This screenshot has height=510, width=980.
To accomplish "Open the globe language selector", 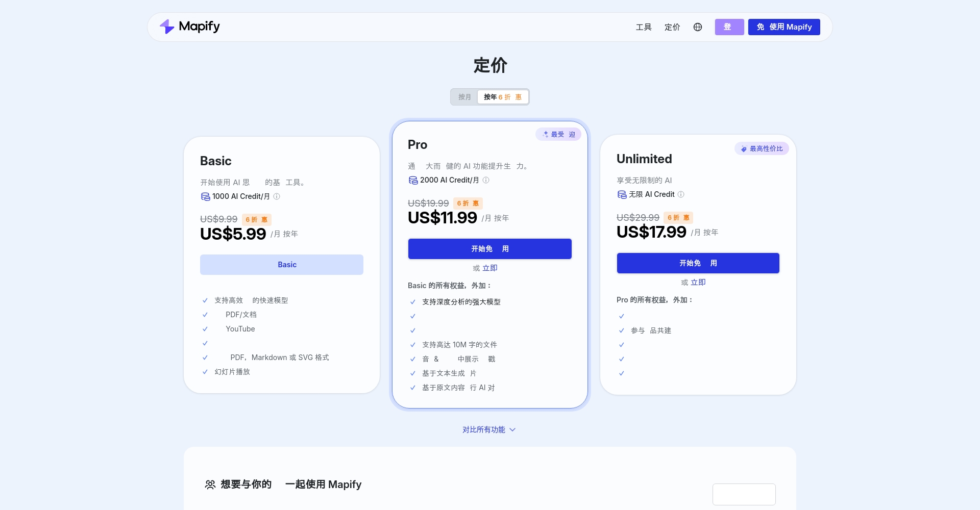I will point(698,27).
